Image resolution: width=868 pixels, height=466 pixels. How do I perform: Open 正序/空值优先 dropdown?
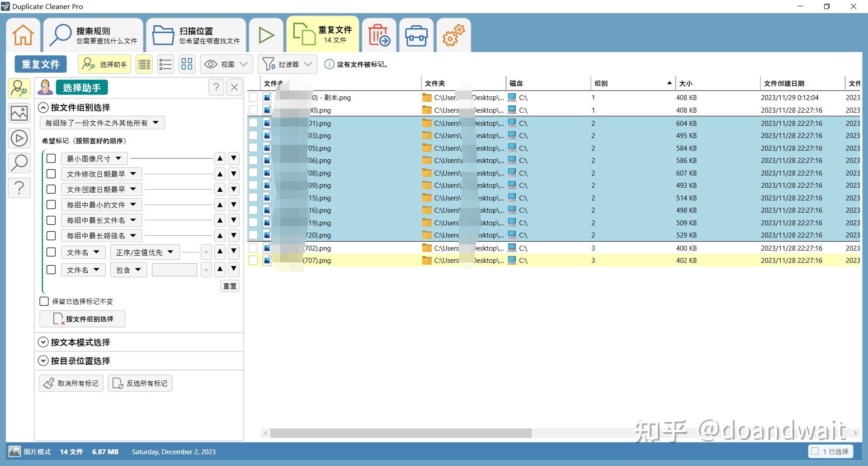tap(145, 252)
